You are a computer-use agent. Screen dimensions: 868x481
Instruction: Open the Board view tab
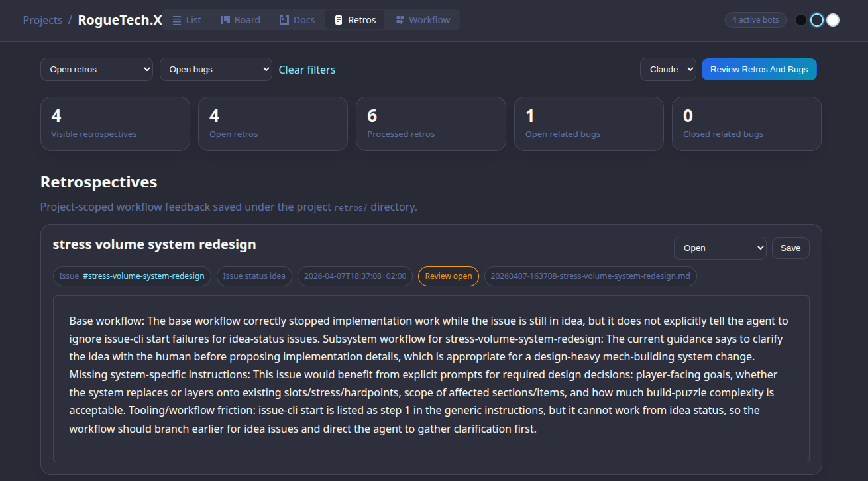[240, 20]
